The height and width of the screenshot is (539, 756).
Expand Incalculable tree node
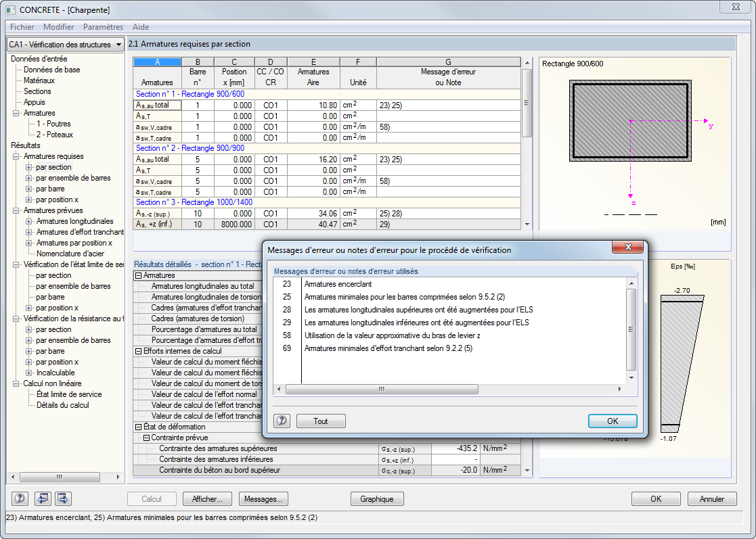point(29,373)
